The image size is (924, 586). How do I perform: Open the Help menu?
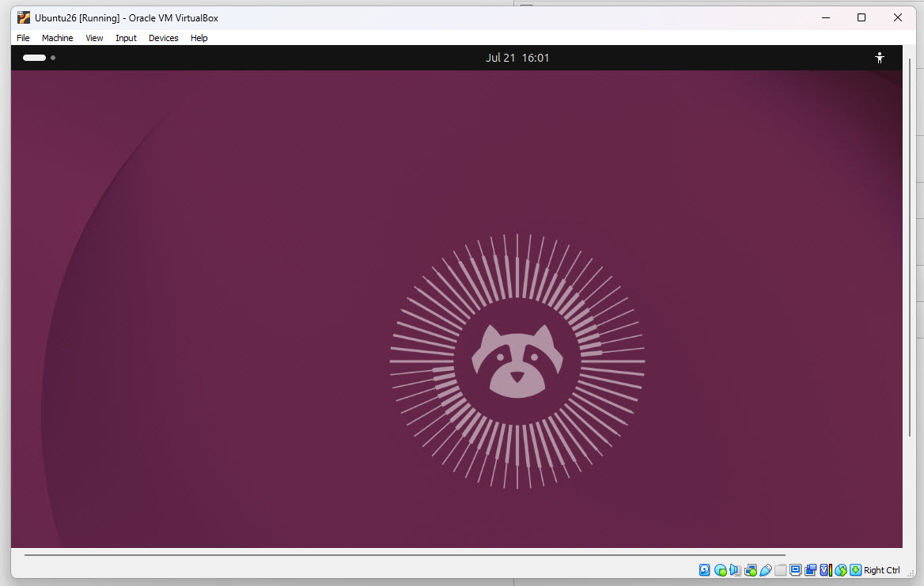click(199, 38)
